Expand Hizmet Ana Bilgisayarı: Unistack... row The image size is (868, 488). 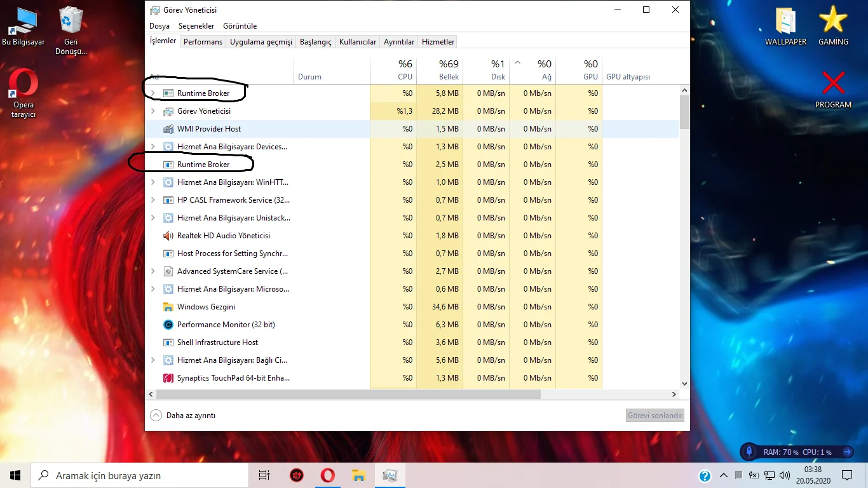click(153, 218)
